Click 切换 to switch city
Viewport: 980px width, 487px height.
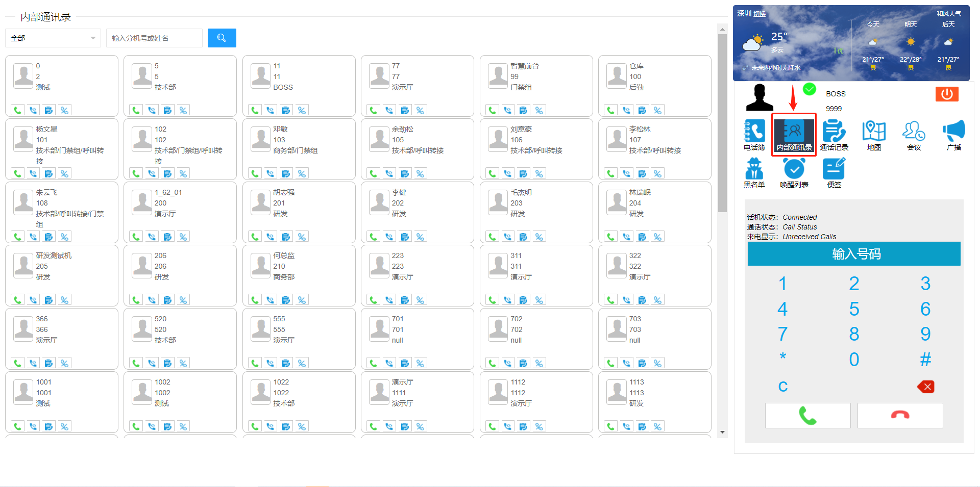click(x=760, y=14)
